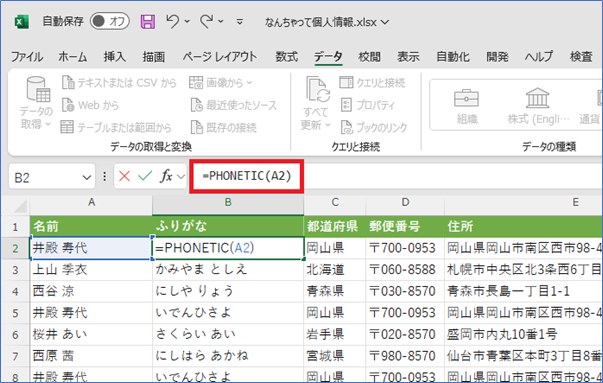The image size is (603, 383).
Task: Select column D header
Action: click(x=405, y=202)
